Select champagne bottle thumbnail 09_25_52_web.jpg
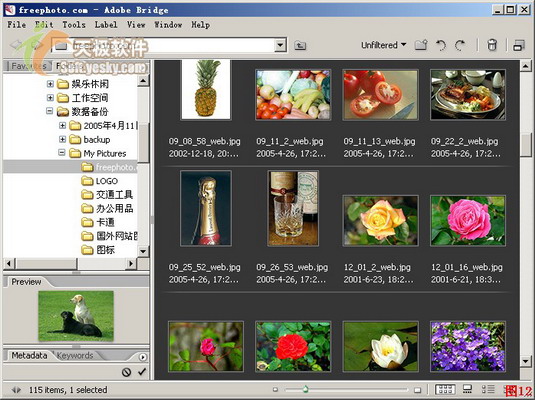Image resolution: width=535 pixels, height=400 pixels. [206, 208]
